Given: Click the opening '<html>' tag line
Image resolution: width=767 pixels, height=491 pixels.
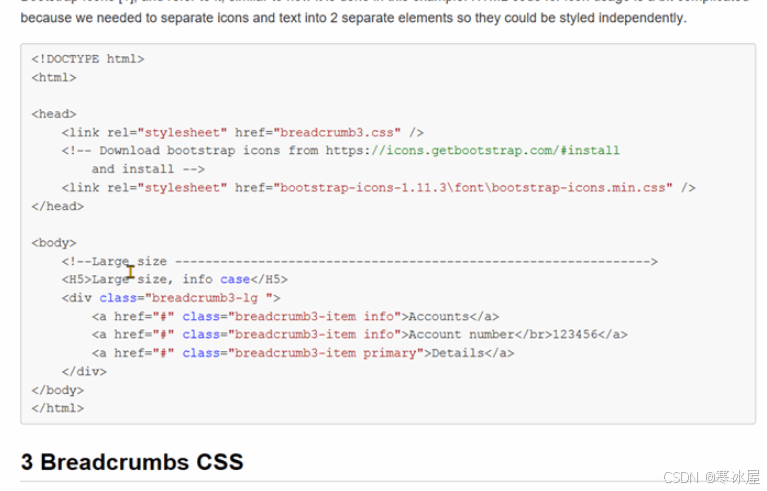Looking at the screenshot, I should tap(54, 78).
